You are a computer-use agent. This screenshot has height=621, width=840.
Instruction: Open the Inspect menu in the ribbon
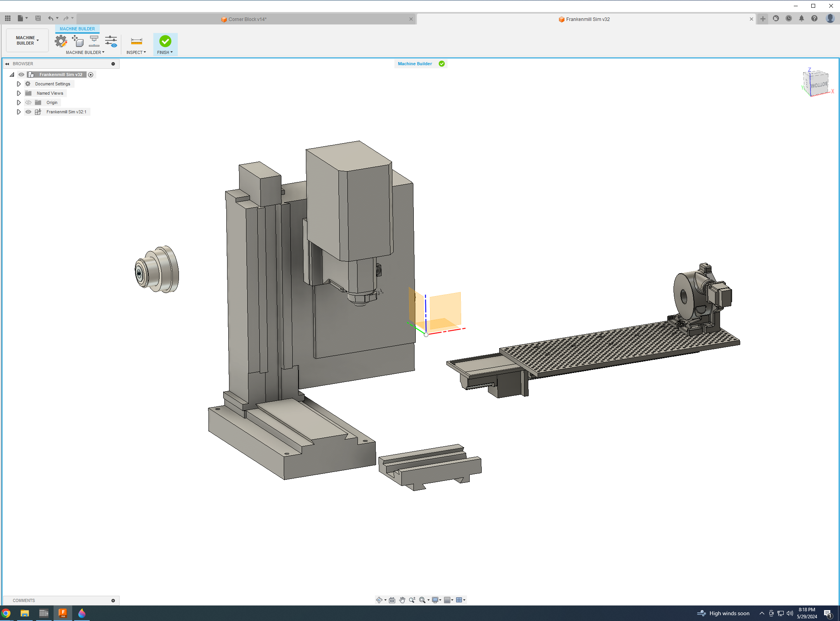tap(136, 52)
